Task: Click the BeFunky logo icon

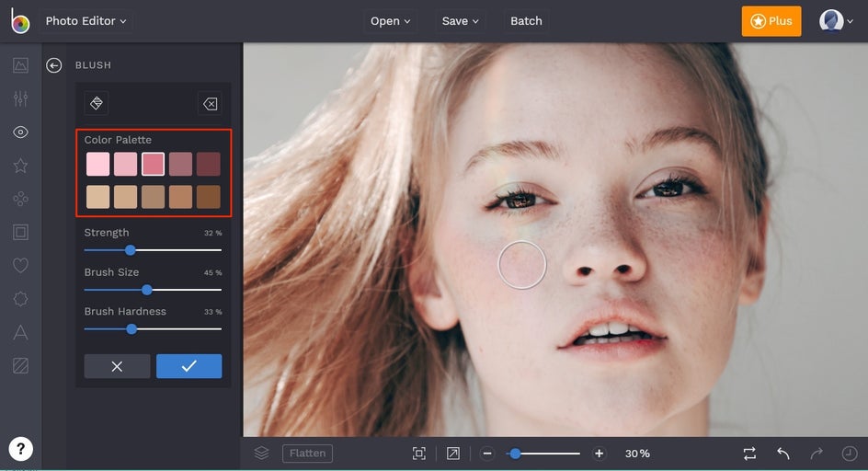Action: 20,21
